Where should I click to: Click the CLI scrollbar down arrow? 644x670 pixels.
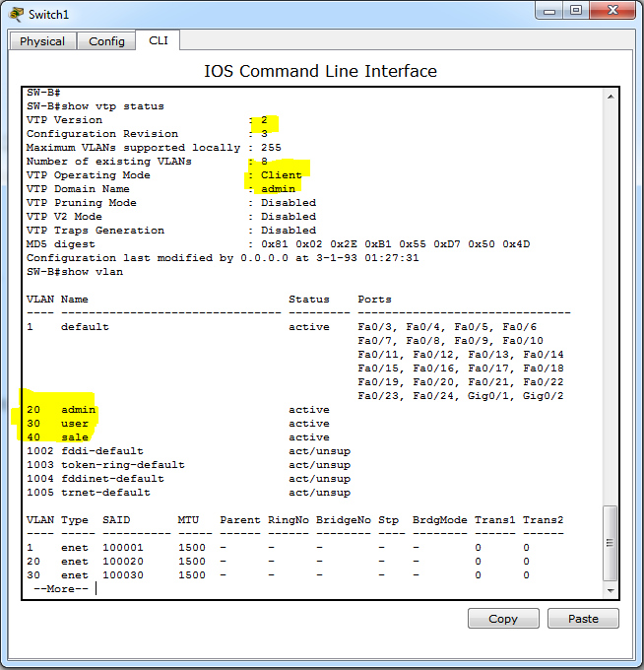[x=611, y=591]
